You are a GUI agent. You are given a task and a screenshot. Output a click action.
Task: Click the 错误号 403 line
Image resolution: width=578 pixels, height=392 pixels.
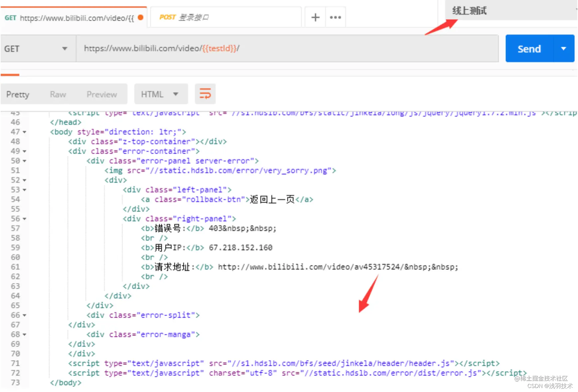[209, 228]
